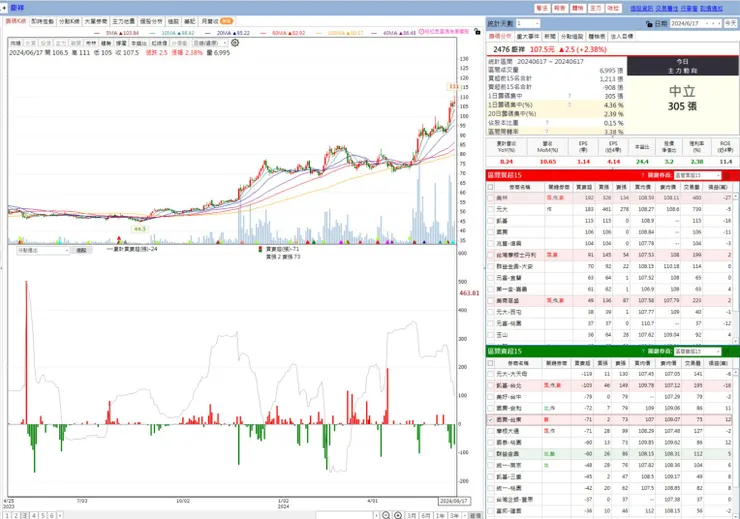
Task: Set chart range to 6月
Action: point(426,516)
